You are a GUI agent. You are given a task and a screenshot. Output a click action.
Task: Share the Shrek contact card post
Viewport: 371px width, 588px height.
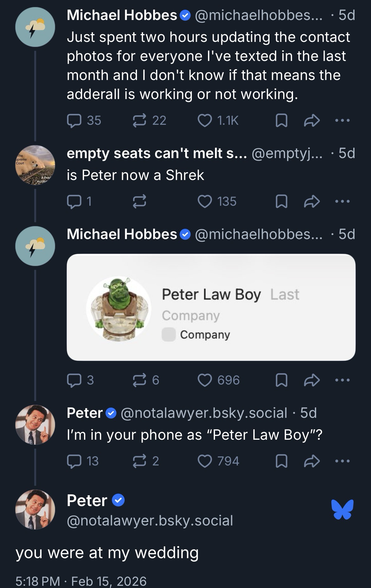point(312,380)
